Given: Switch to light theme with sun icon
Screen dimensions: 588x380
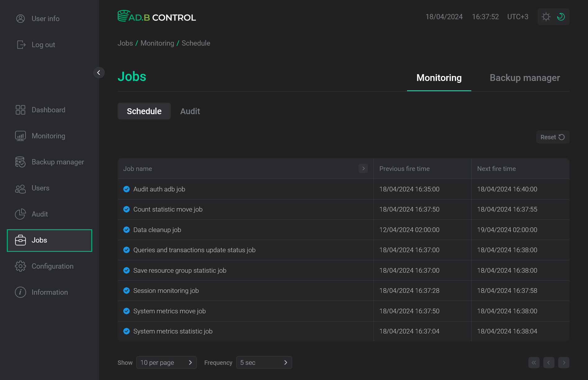Looking at the screenshot, I should (x=546, y=17).
